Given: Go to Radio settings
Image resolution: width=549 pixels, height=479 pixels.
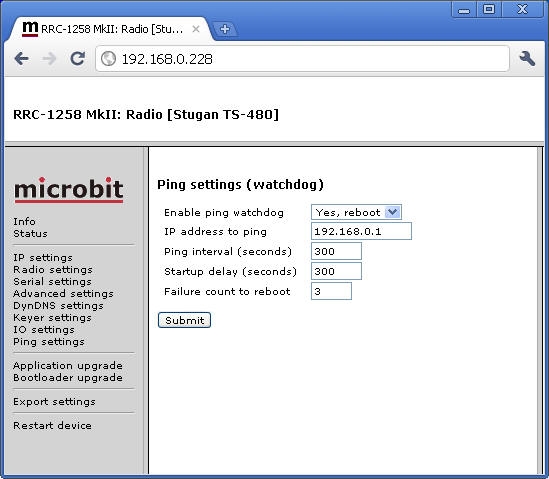Looking at the screenshot, I should pos(53,270).
